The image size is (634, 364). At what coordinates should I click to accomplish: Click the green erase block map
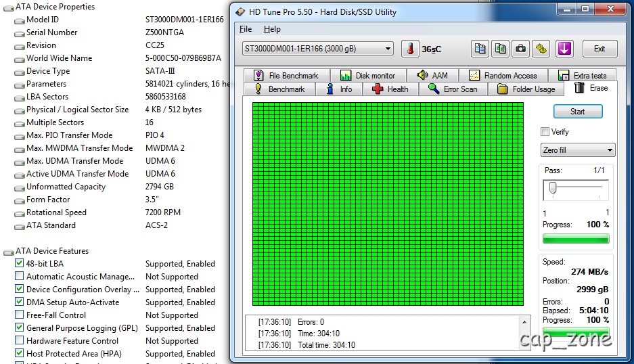click(388, 204)
